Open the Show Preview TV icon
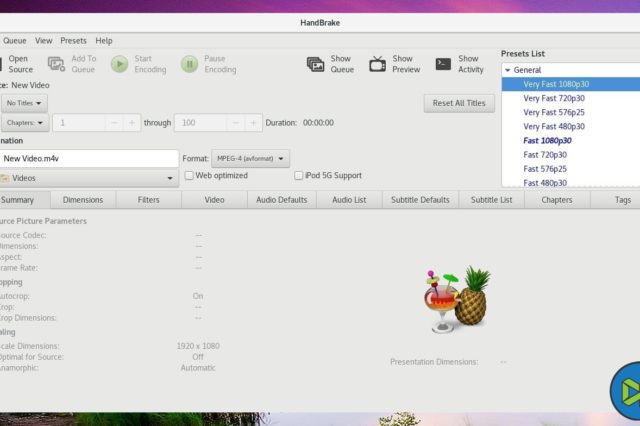The width and height of the screenshot is (640, 426). tap(377, 64)
